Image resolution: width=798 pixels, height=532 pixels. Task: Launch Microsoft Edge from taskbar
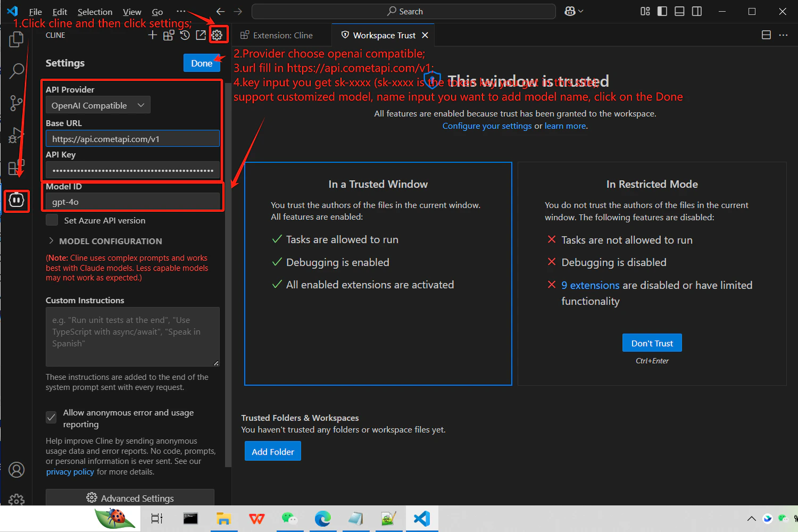pos(322,518)
